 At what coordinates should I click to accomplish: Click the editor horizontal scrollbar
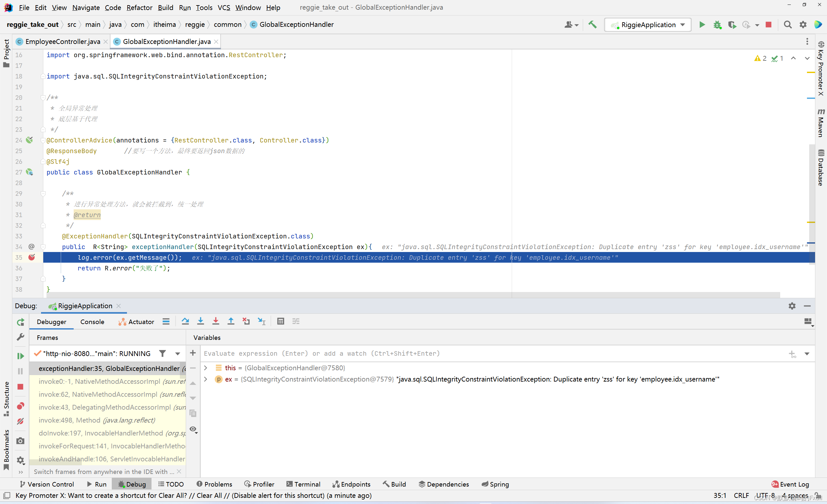[403, 295]
